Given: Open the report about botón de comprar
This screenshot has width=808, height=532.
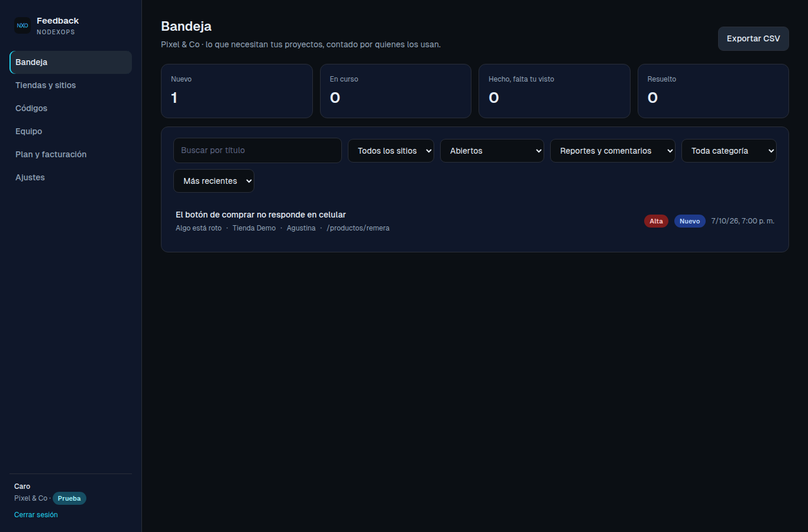Looking at the screenshot, I should (475, 221).
